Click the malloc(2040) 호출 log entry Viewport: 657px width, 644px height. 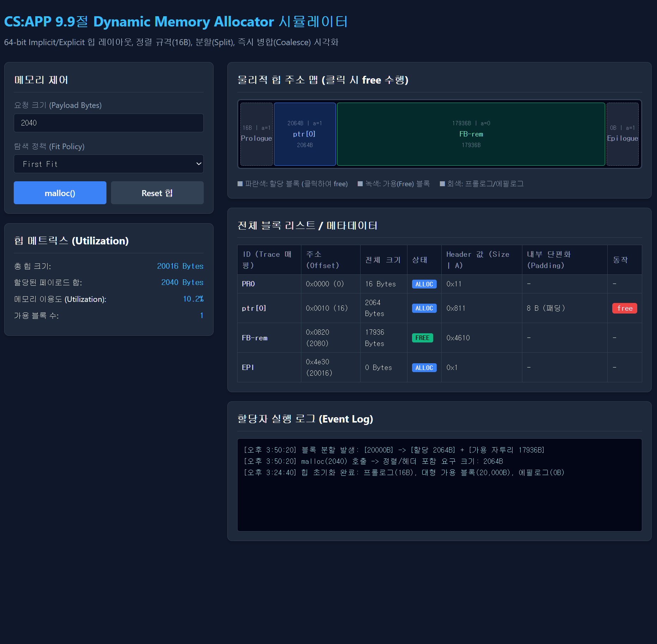tap(373, 461)
